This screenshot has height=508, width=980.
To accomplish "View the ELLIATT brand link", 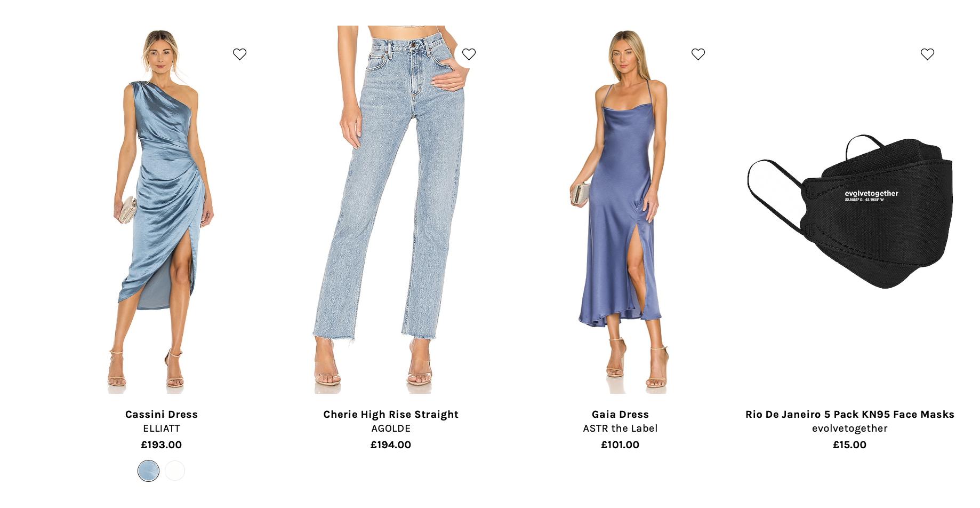I will pos(162,428).
